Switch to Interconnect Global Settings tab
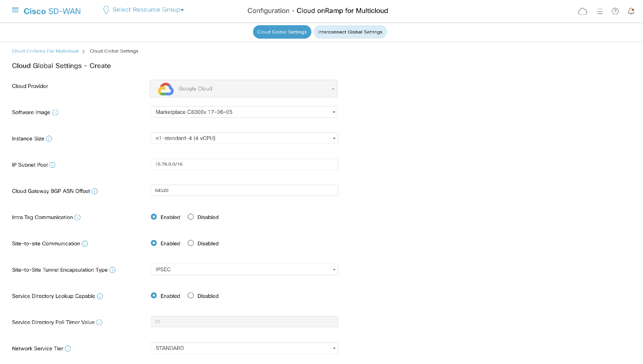This screenshot has height=364, width=643. coord(350,32)
